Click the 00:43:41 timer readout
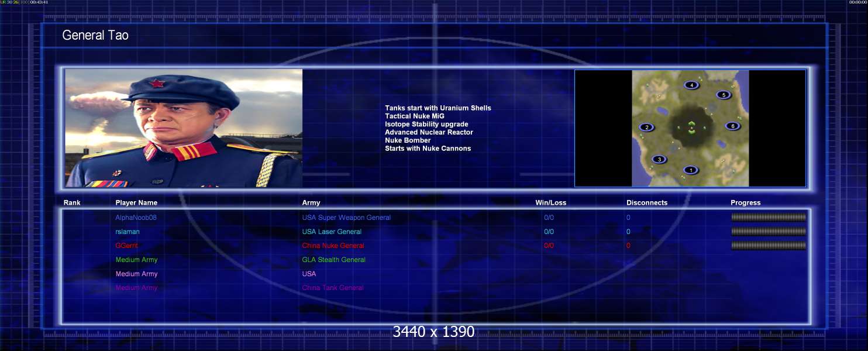This screenshot has width=868, height=351. point(39,2)
